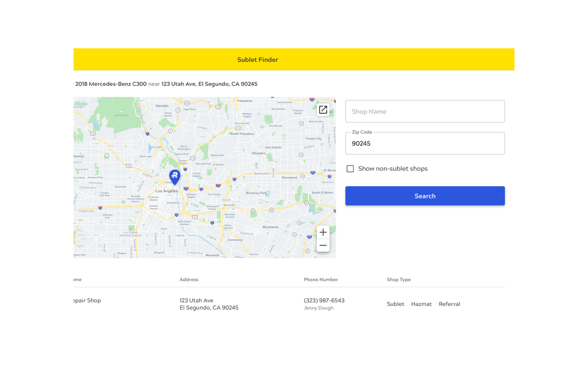Zoom in on the map
This screenshot has width=588, height=368.
pos(323,232)
